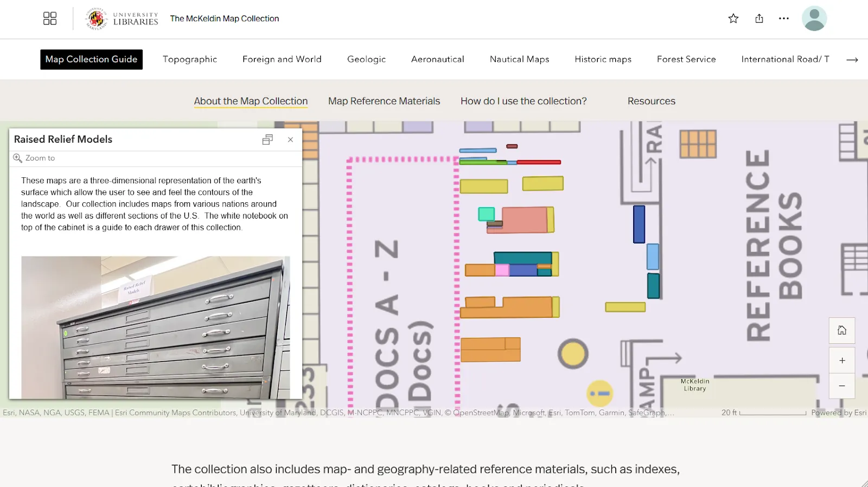Open the more options ellipsis menu

tap(784, 18)
